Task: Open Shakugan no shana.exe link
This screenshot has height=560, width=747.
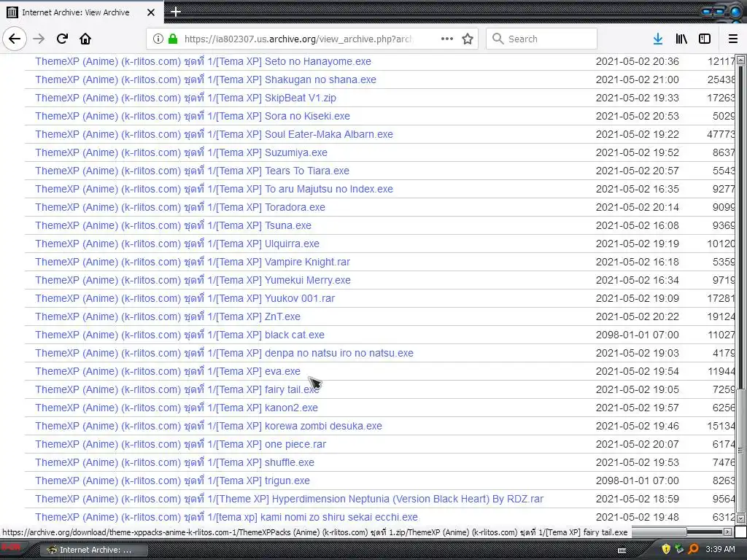Action: coord(206,79)
